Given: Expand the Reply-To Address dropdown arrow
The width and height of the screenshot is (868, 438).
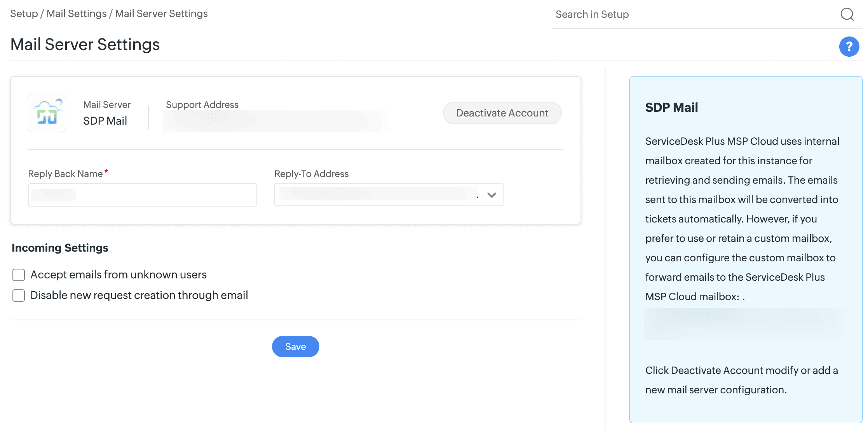Looking at the screenshot, I should [492, 195].
